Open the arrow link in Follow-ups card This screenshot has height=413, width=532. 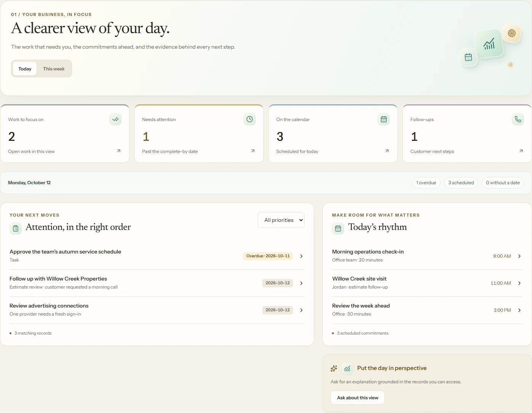[x=521, y=151]
